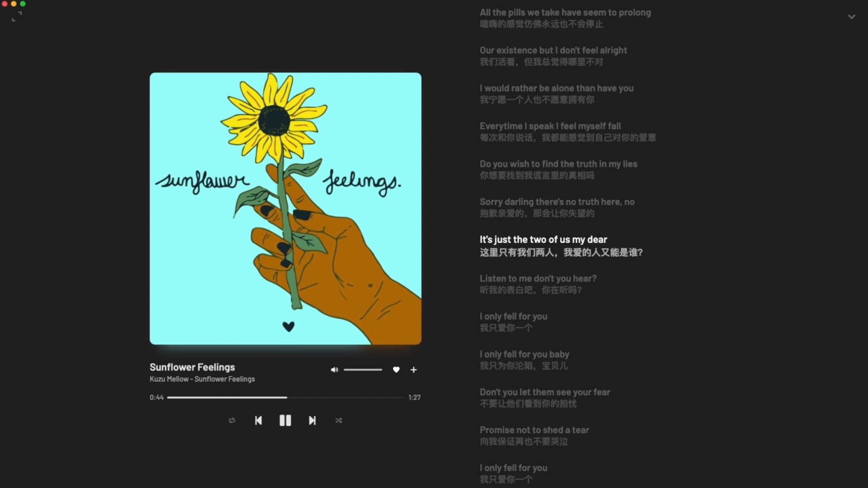868x488 pixels.
Task: Skip to the next track
Action: click(x=312, y=421)
